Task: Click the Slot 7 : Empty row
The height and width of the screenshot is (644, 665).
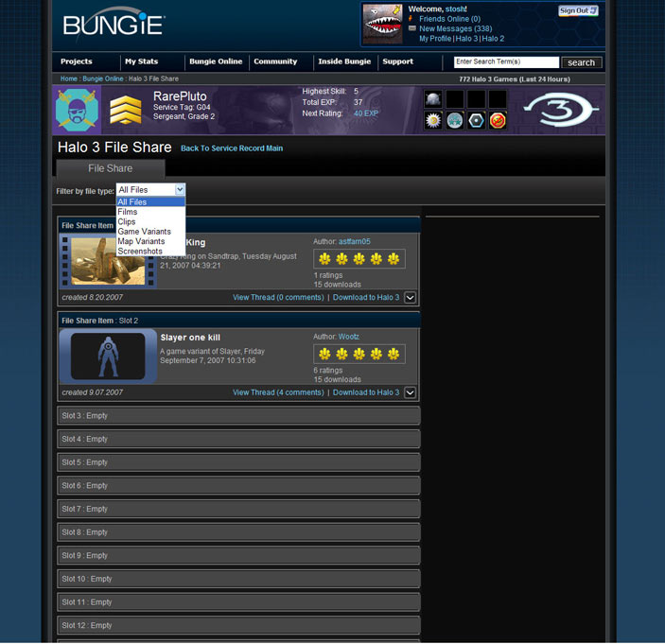Action: [x=238, y=509]
